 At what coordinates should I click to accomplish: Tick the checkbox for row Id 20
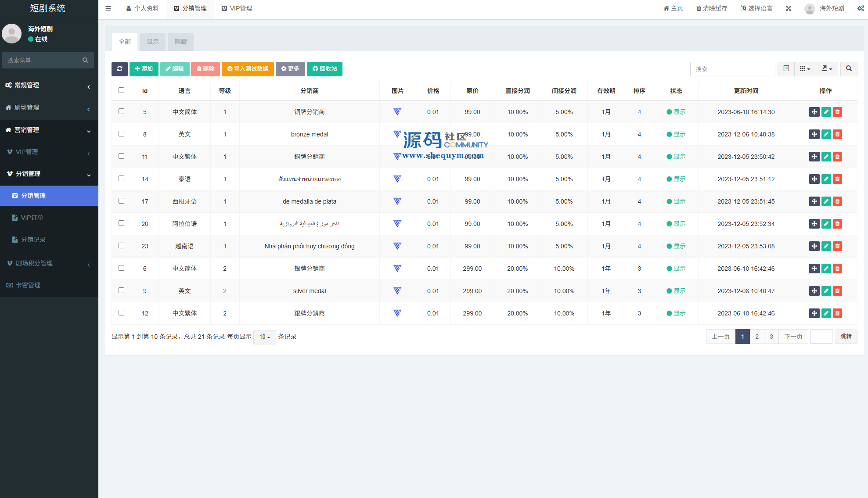(122, 223)
